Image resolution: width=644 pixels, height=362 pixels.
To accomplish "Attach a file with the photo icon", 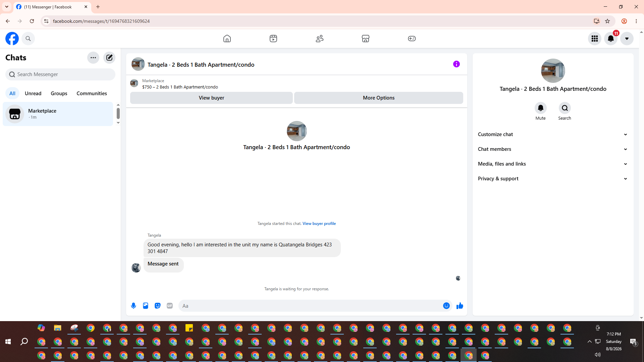I will 146,306.
